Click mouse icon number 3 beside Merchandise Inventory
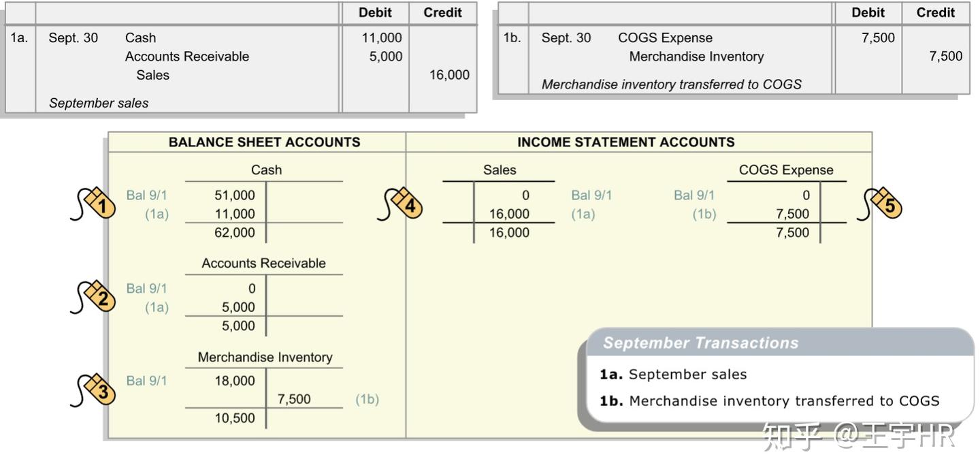980x476 pixels. pyautogui.click(x=99, y=390)
